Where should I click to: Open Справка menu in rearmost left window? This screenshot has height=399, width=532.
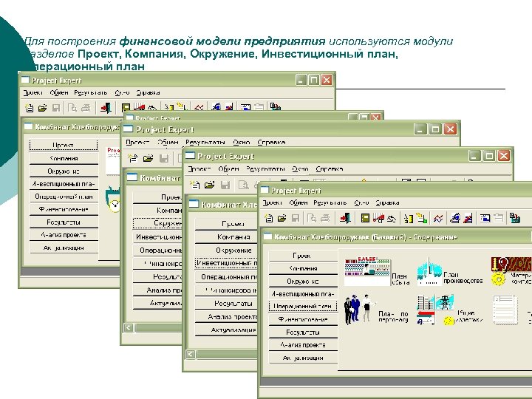click(x=148, y=92)
